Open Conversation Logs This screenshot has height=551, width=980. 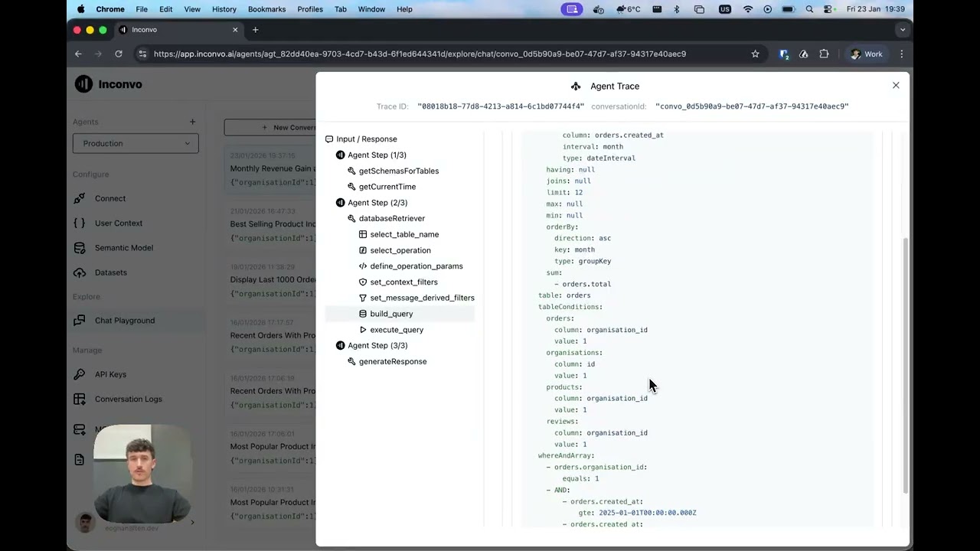(129, 399)
